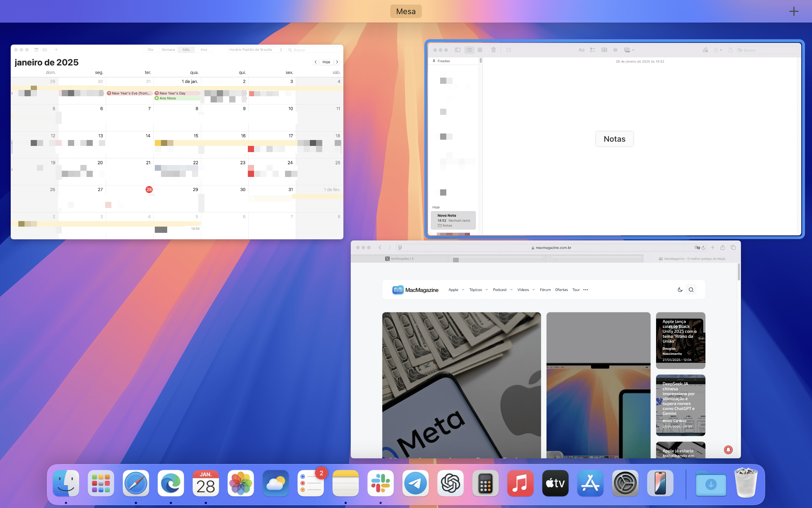Screen dimensions: 812x508
Task: Open the Ofertas link on MacMagazine
Action: 561,290
